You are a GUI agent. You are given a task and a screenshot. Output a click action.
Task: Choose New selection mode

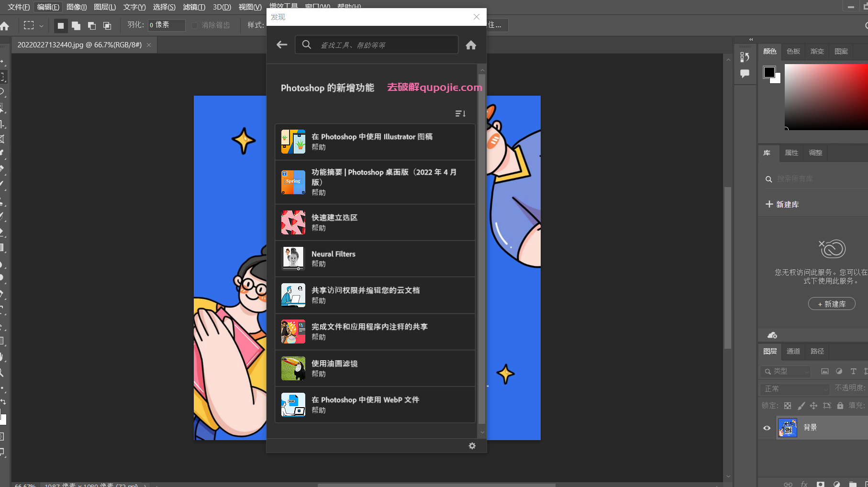tap(60, 25)
